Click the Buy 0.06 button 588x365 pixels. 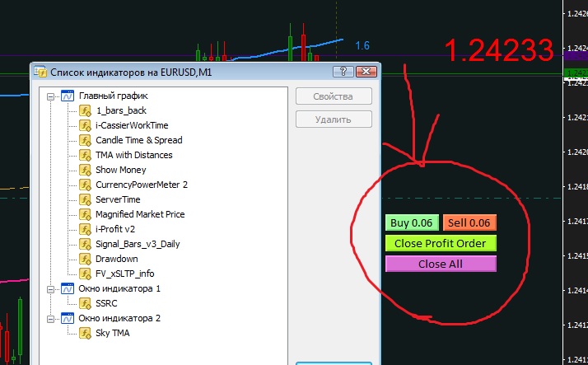tap(412, 222)
